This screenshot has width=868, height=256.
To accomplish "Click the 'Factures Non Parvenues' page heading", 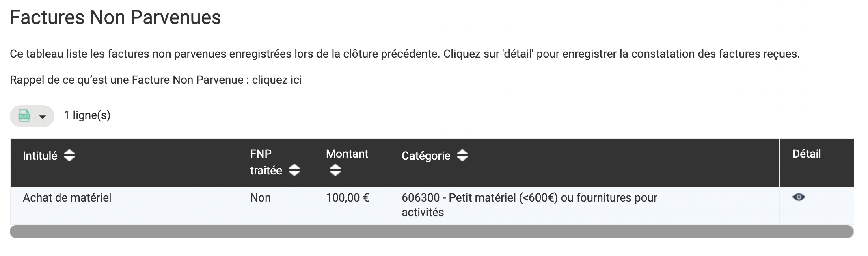I will (115, 17).
